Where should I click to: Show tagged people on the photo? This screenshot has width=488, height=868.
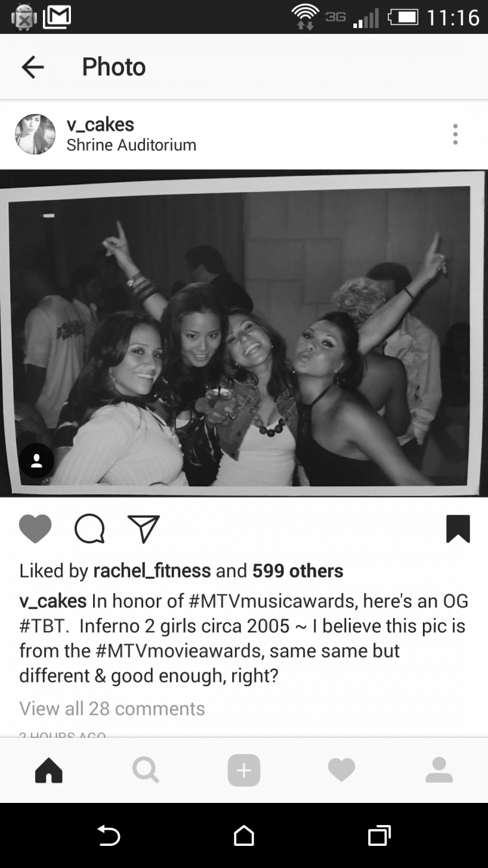[36, 461]
